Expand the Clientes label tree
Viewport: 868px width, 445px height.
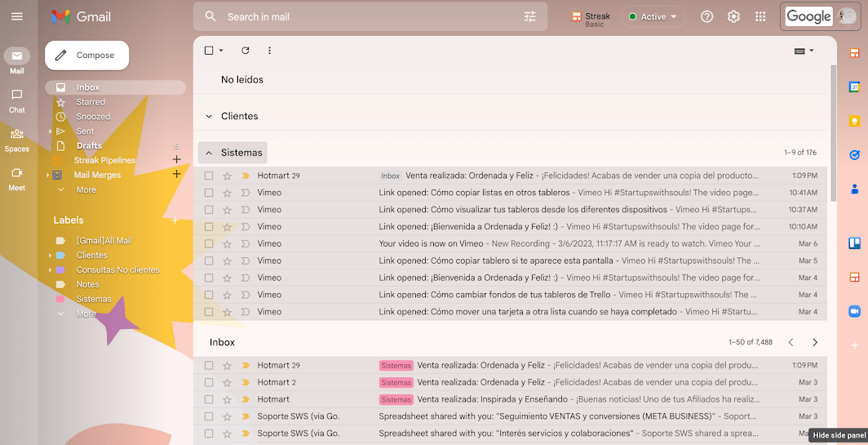click(x=50, y=256)
